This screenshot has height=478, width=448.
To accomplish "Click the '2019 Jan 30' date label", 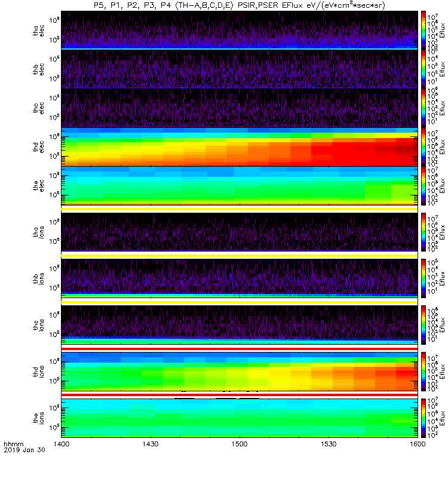I will [24, 450].
